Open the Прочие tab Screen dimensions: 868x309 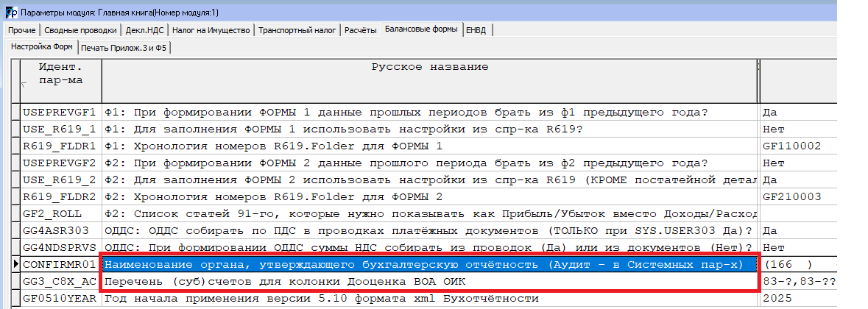point(21,30)
